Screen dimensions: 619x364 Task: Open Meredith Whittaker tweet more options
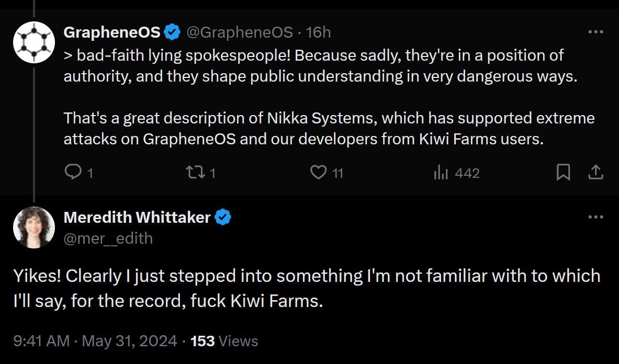(x=595, y=217)
